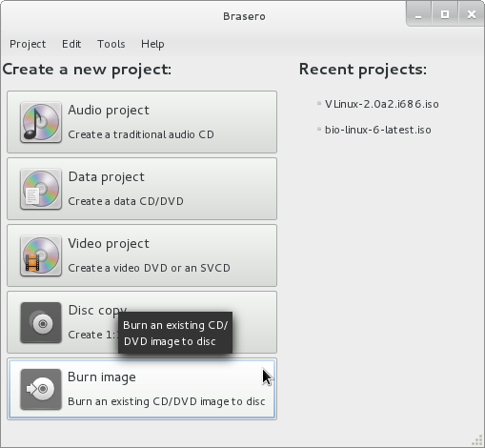Viewport: 485px width, 448px height.
Task: Click 'Create a traditional audio CD' description
Action: pos(141,134)
